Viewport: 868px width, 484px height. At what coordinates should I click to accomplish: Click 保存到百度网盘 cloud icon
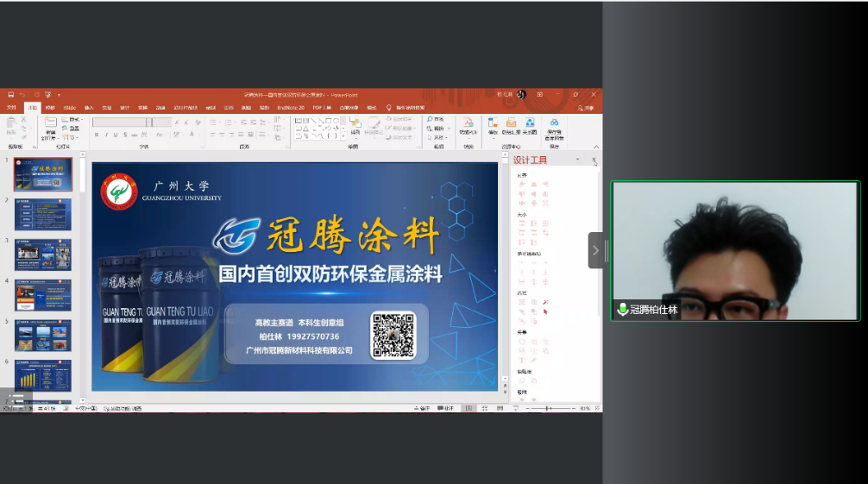pos(554,123)
